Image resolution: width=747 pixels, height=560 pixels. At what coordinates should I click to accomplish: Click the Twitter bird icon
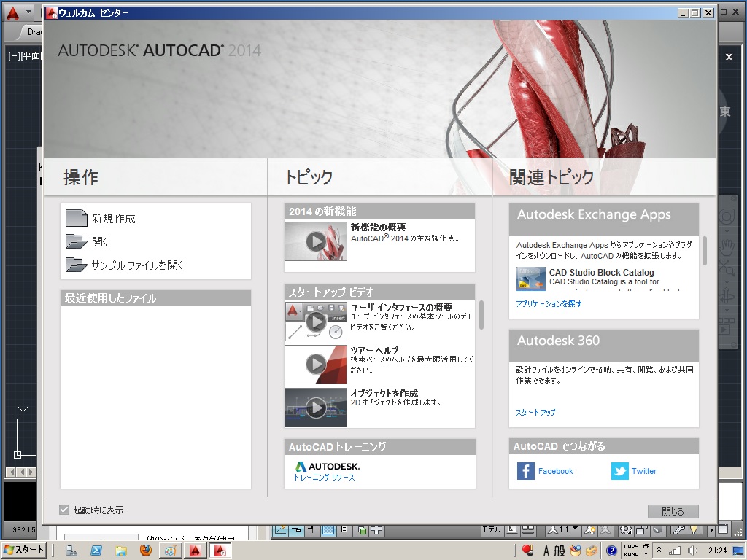point(620,471)
